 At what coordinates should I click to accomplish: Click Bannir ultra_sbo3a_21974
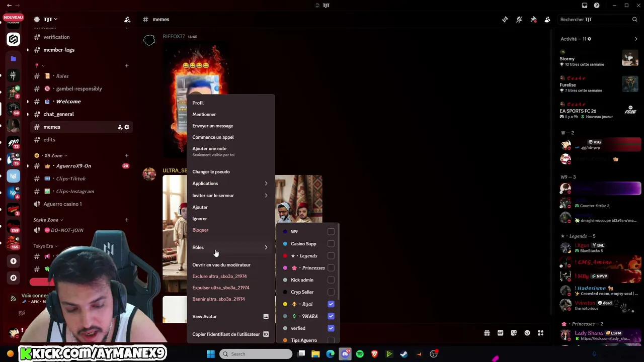pyautogui.click(x=230, y=299)
